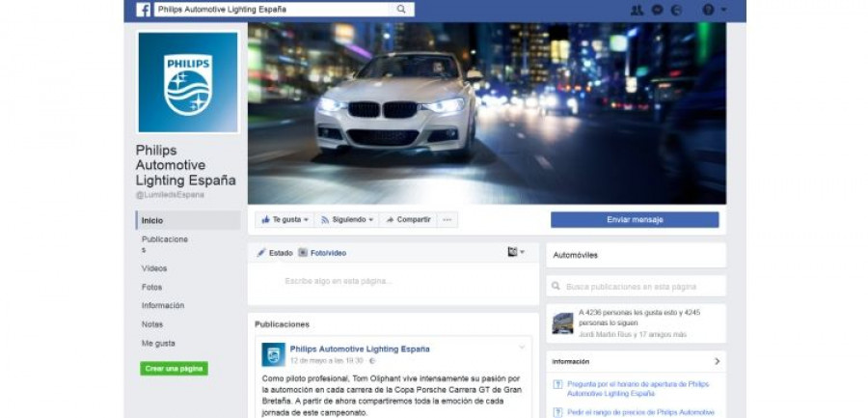The image size is (868, 418).
Task: Select Inicio in the page menu
Action: [x=188, y=220]
